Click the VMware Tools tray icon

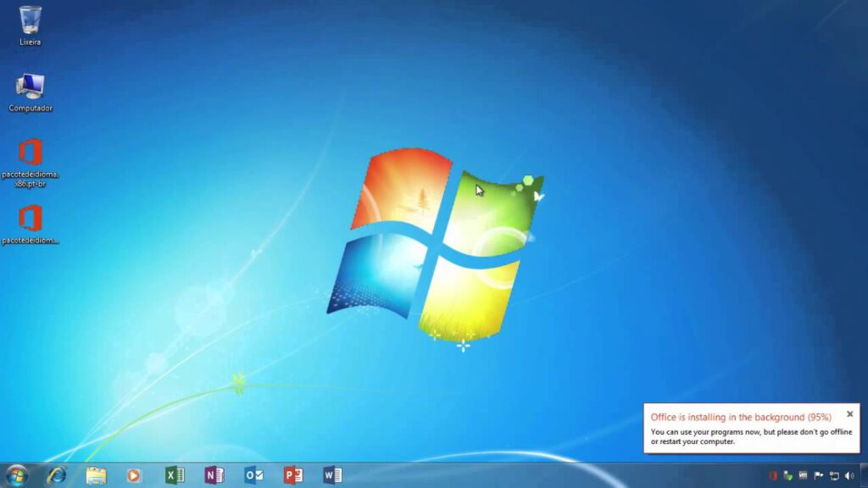pos(804,476)
